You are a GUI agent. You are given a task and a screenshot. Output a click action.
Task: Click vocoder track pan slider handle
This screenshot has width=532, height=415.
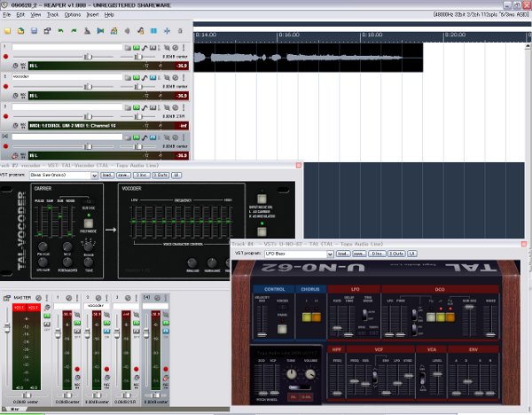[137, 87]
